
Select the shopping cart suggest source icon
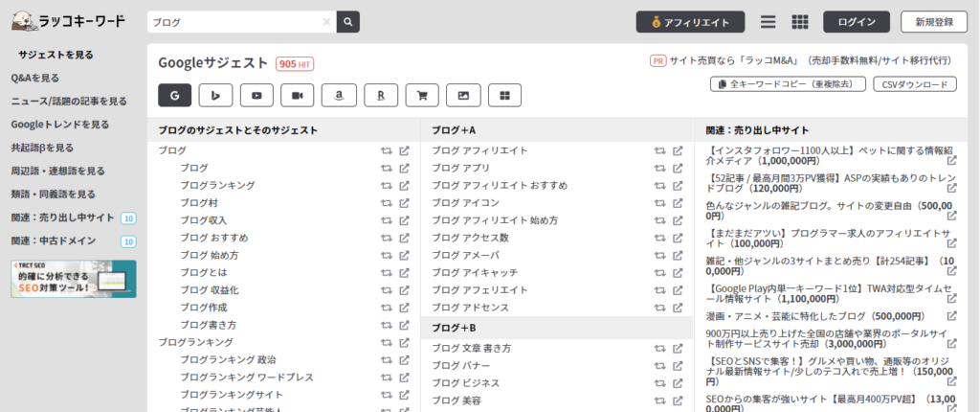(x=422, y=95)
